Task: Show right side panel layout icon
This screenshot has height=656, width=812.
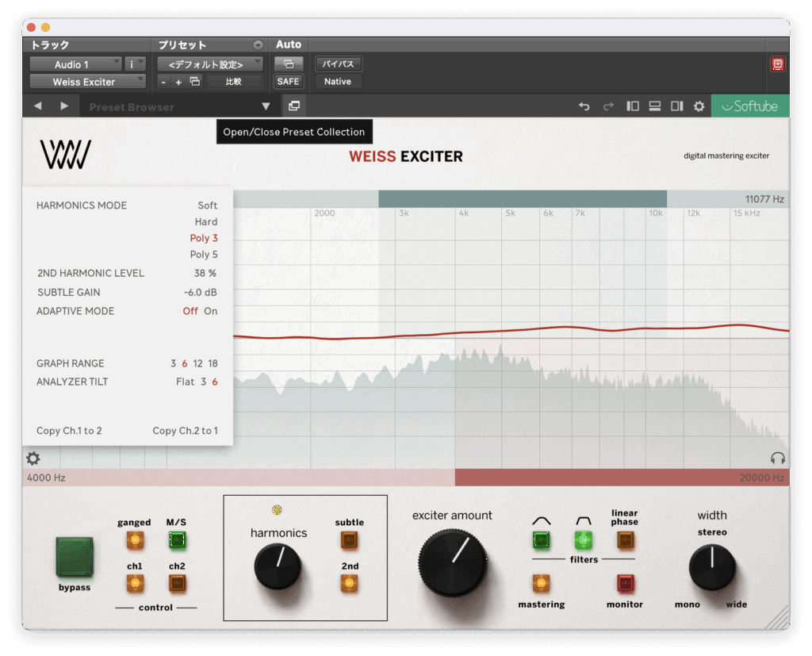Action: [677, 106]
